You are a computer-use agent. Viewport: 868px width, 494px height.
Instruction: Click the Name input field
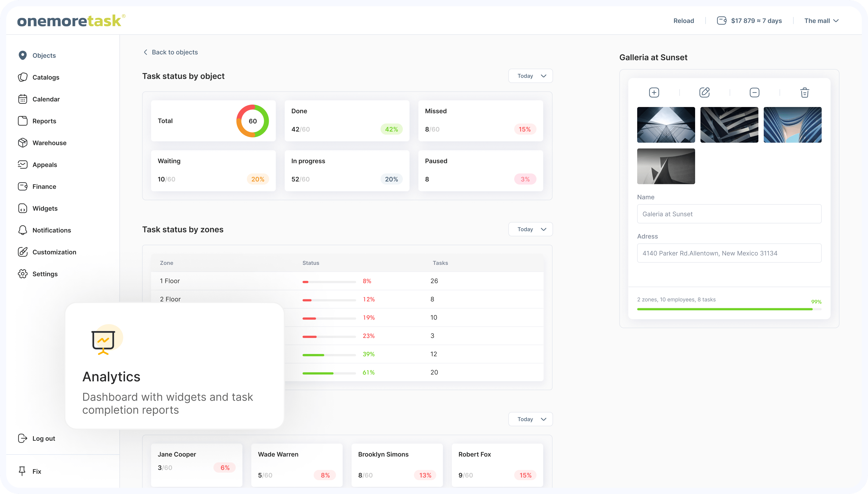coord(729,214)
